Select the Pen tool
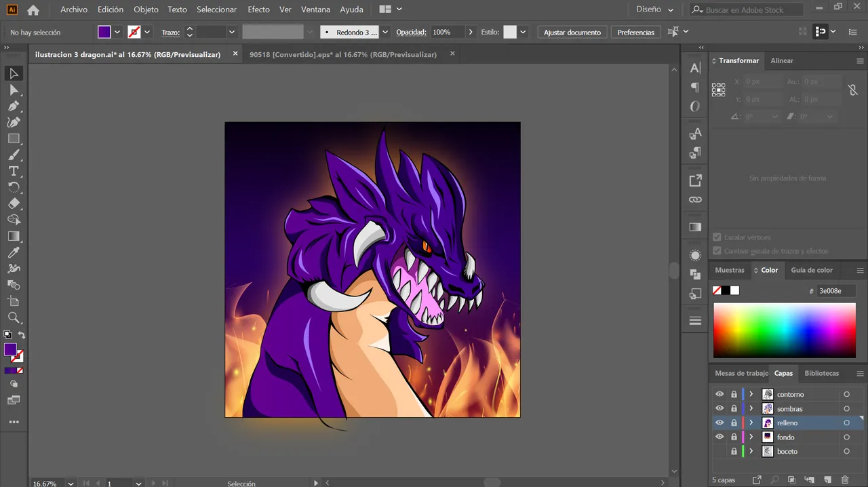Screen dimensions: 868x487 coord(14,106)
